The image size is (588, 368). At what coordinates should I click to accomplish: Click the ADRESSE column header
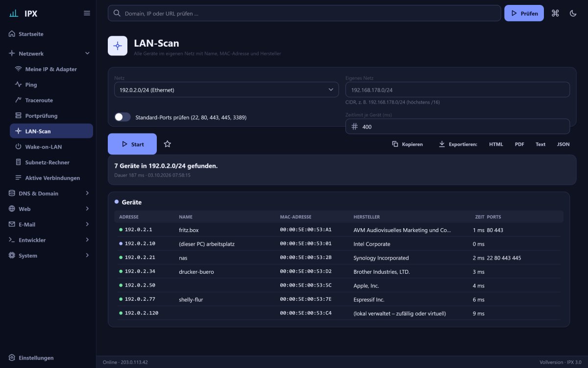(x=129, y=216)
